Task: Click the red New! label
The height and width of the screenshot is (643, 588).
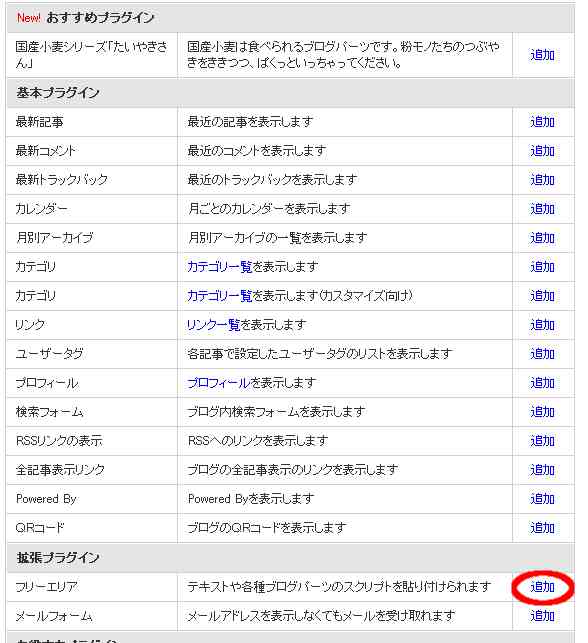Action: [29, 18]
